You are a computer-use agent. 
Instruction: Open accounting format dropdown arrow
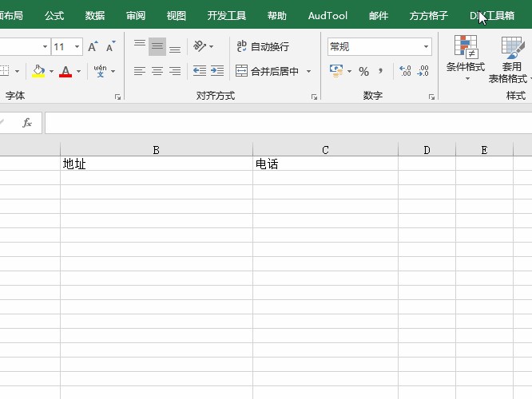click(349, 71)
